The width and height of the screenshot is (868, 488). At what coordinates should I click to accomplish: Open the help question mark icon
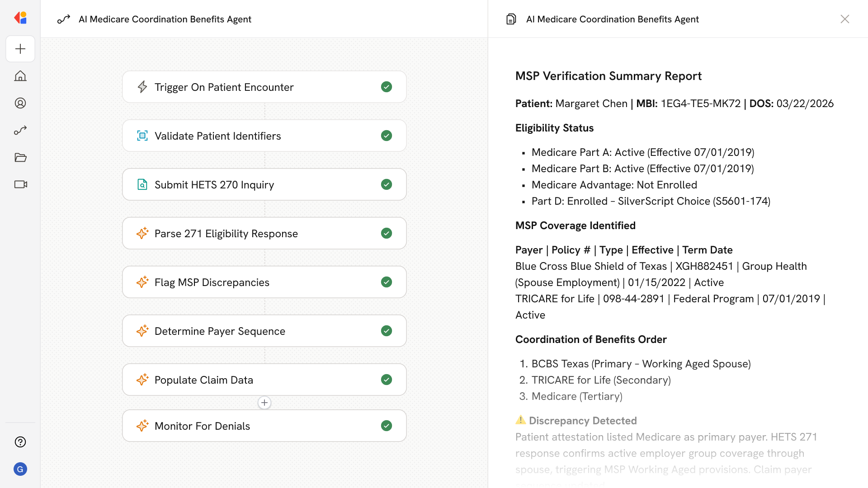[x=20, y=442]
